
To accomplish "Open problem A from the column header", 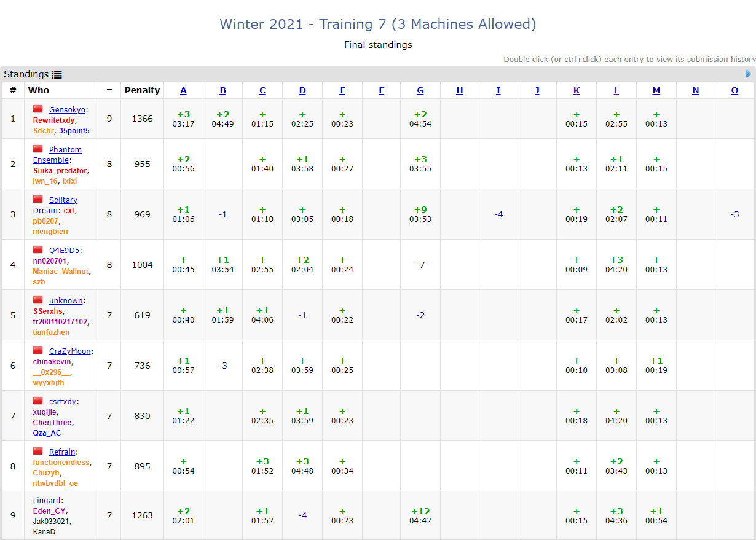I will (x=183, y=90).
